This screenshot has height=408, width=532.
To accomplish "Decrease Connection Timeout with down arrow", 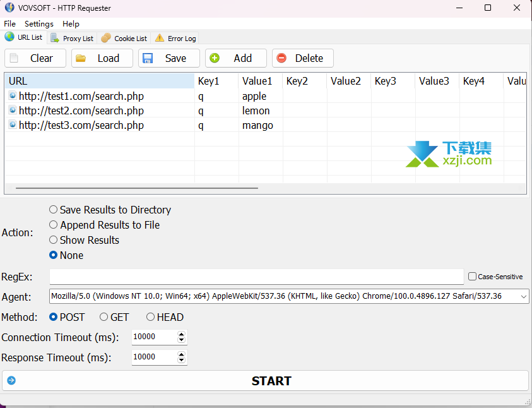I will point(182,340).
